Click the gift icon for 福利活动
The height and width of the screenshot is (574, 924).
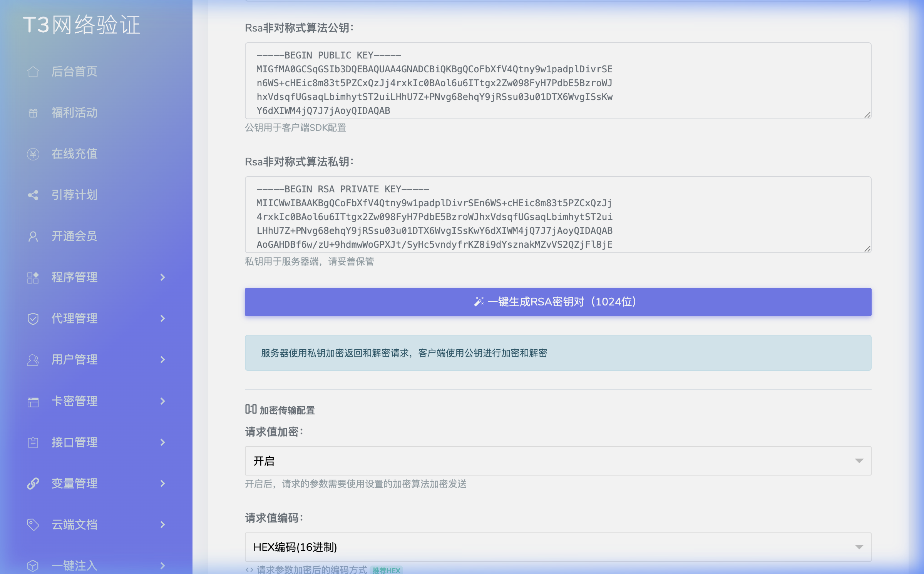(x=33, y=113)
